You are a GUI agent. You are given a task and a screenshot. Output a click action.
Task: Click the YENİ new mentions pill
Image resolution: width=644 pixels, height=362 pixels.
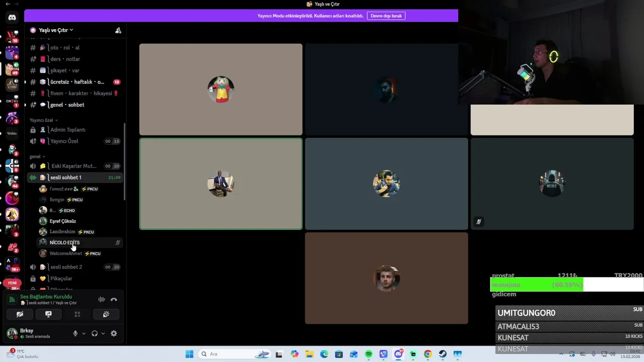(x=12, y=283)
